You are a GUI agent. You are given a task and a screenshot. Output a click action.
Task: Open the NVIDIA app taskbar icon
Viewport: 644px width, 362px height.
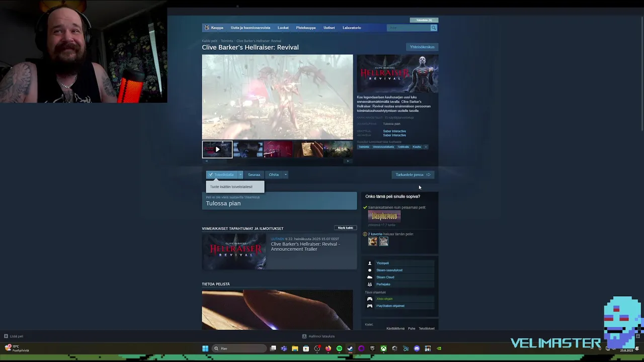click(x=439, y=348)
